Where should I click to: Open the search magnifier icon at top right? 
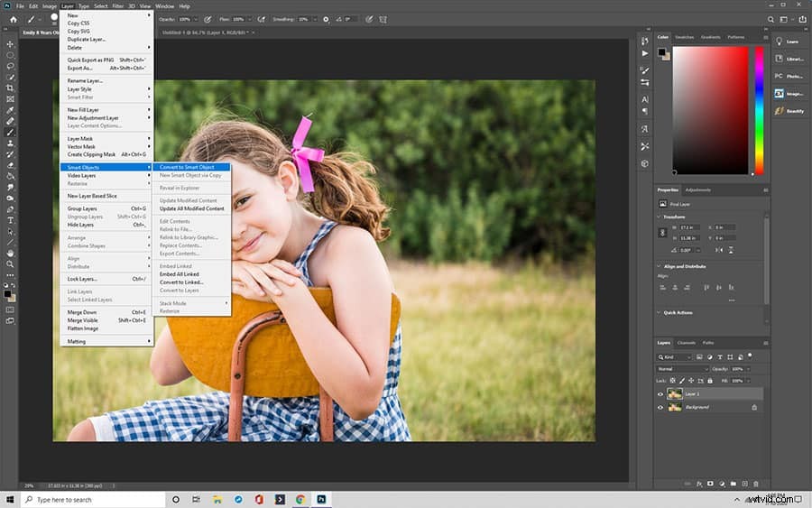pos(770,20)
